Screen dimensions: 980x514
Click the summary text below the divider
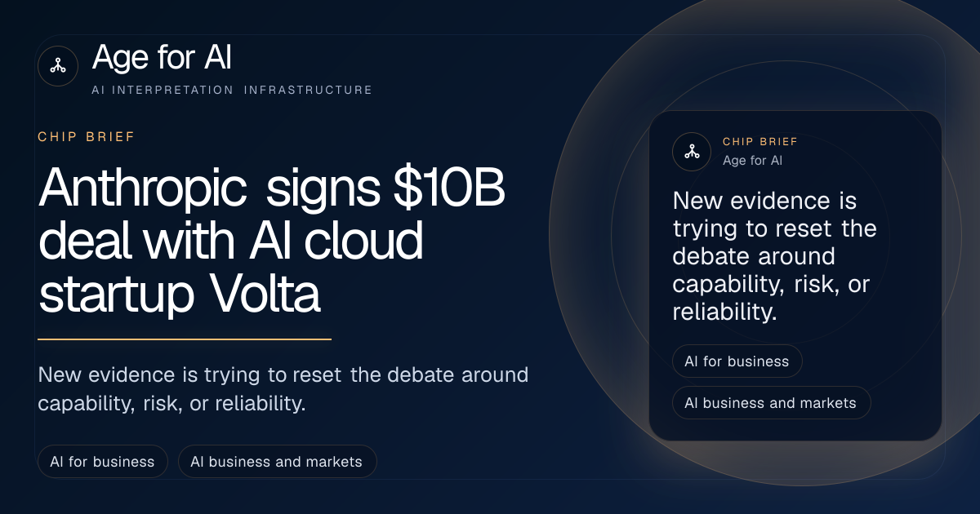point(283,389)
